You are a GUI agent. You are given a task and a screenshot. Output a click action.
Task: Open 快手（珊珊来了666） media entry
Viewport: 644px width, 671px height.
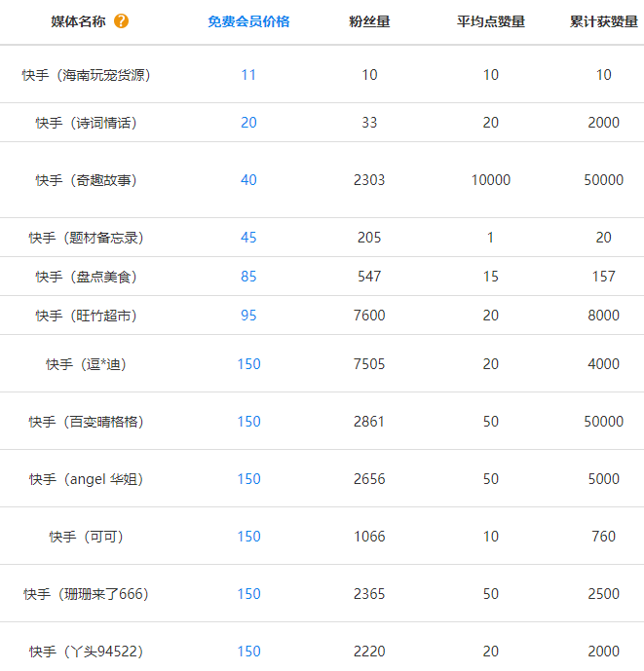click(x=86, y=594)
